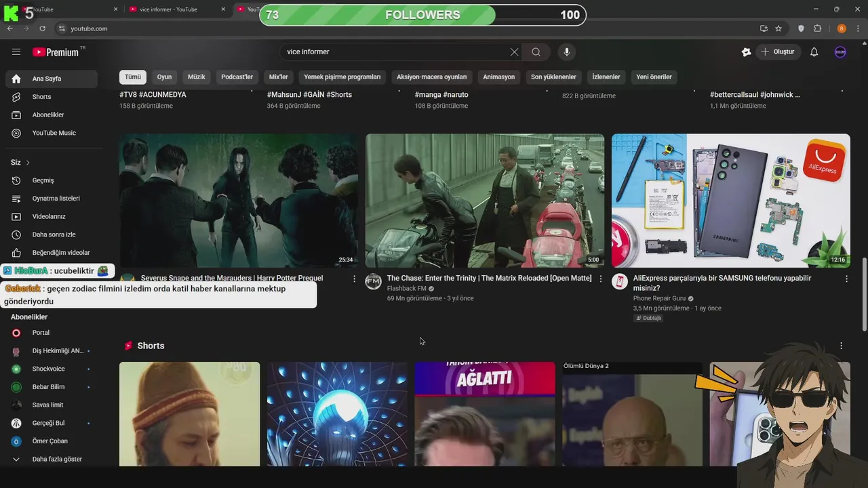The width and height of the screenshot is (868, 488).
Task: Select the Animasyon filter chip
Action: tap(498, 77)
